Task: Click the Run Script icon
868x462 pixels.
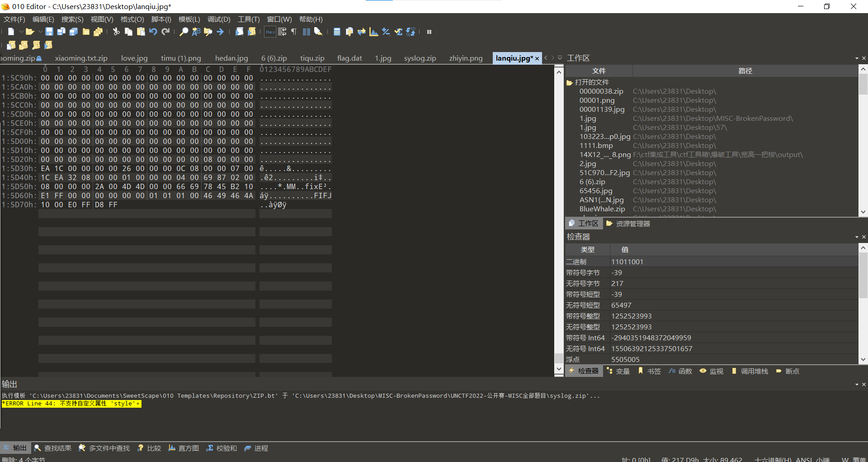Action: tap(240, 32)
